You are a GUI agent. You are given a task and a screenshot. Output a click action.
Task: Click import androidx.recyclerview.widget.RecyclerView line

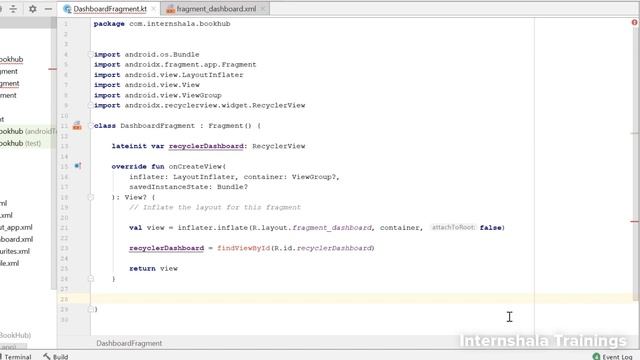[200, 105]
